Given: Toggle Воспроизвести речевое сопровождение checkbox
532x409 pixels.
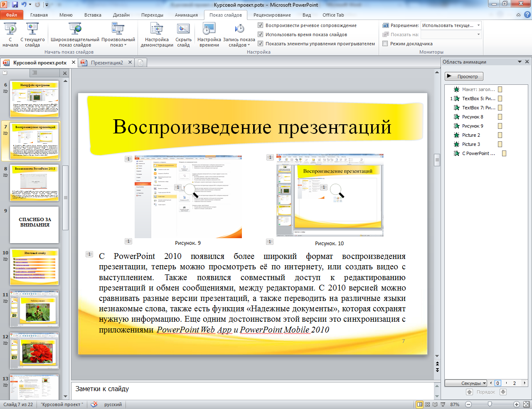Looking at the screenshot, I should (x=261, y=25).
